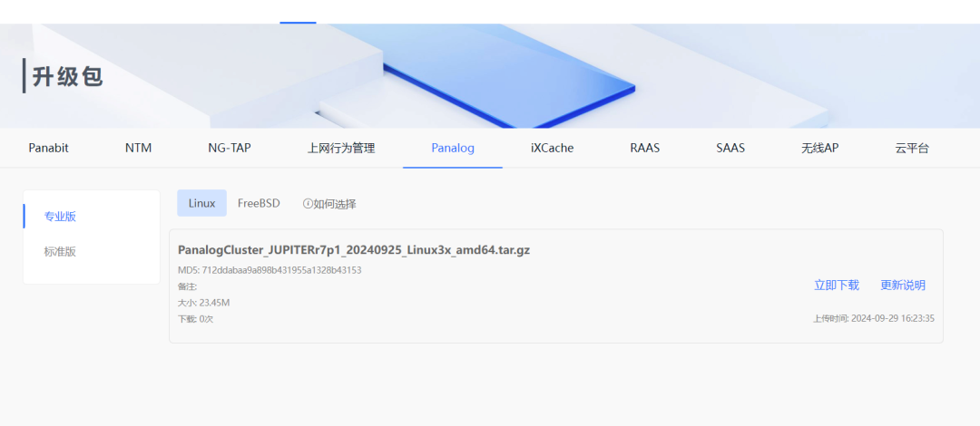Select the FreeBSD platform filter

coord(259,203)
